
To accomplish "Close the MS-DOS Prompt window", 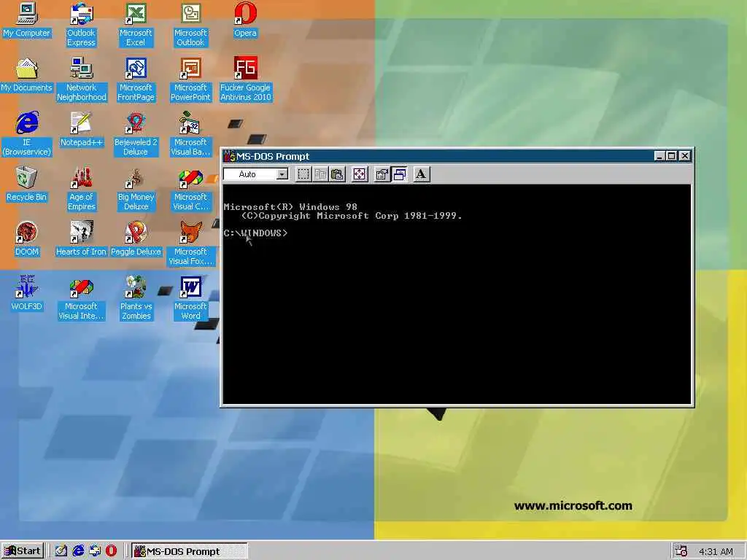I will point(684,156).
